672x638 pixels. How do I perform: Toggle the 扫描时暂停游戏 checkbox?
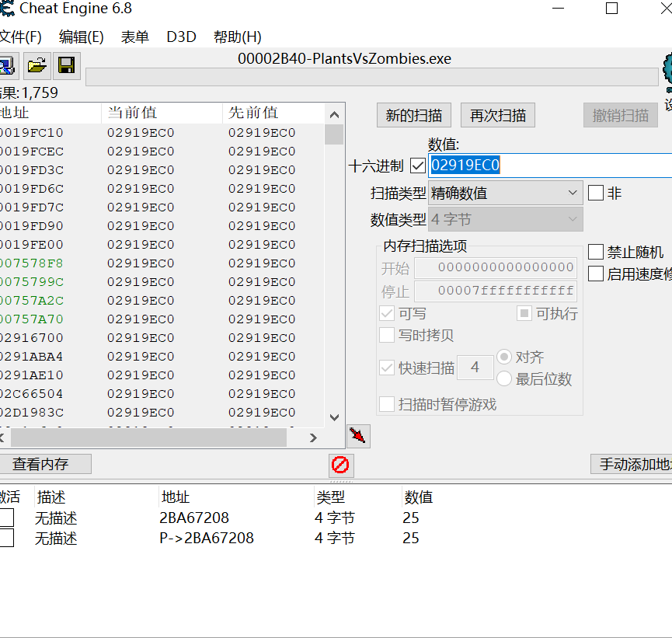coord(387,404)
